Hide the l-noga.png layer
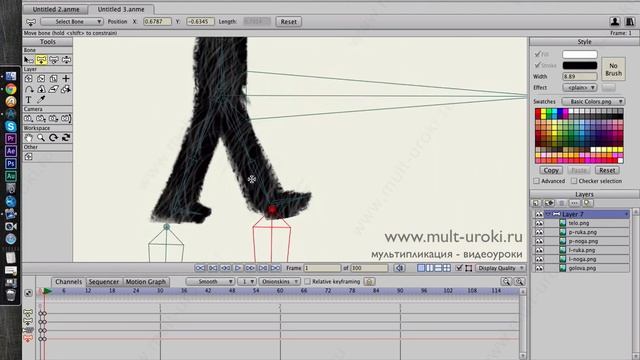 [x=539, y=259]
